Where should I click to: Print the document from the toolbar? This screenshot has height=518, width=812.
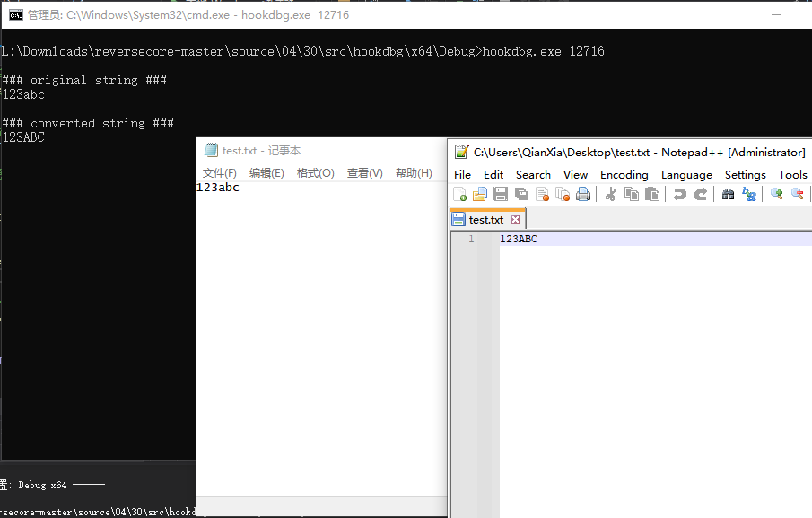(583, 193)
